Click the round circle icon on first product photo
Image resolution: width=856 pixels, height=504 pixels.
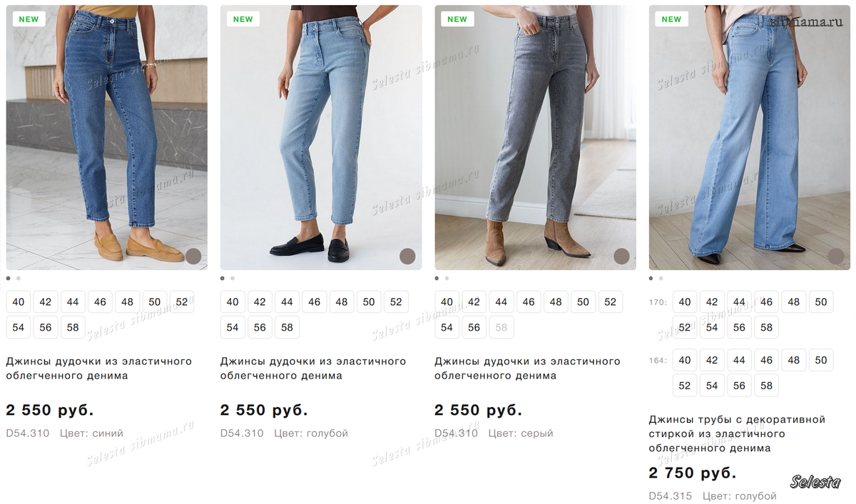[193, 257]
